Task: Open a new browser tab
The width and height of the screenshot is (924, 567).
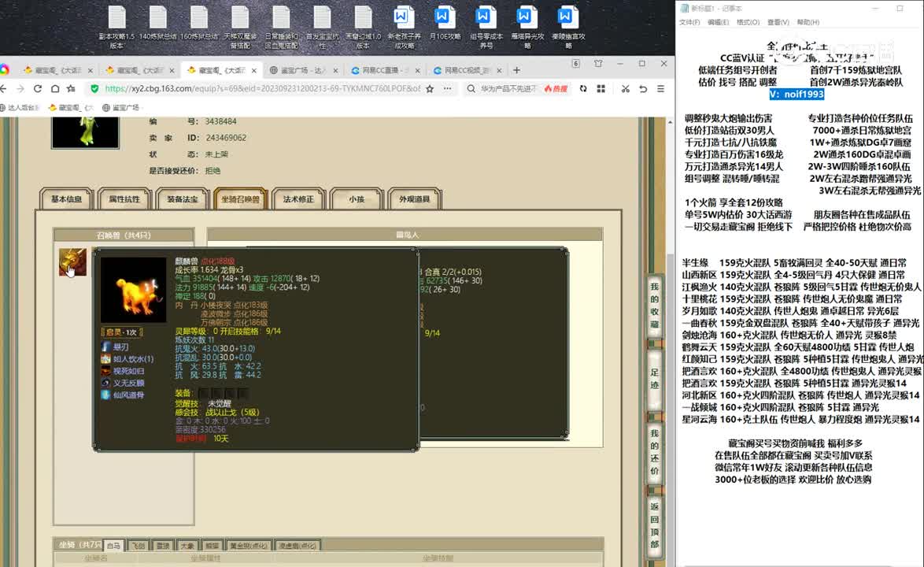Action: tap(517, 70)
